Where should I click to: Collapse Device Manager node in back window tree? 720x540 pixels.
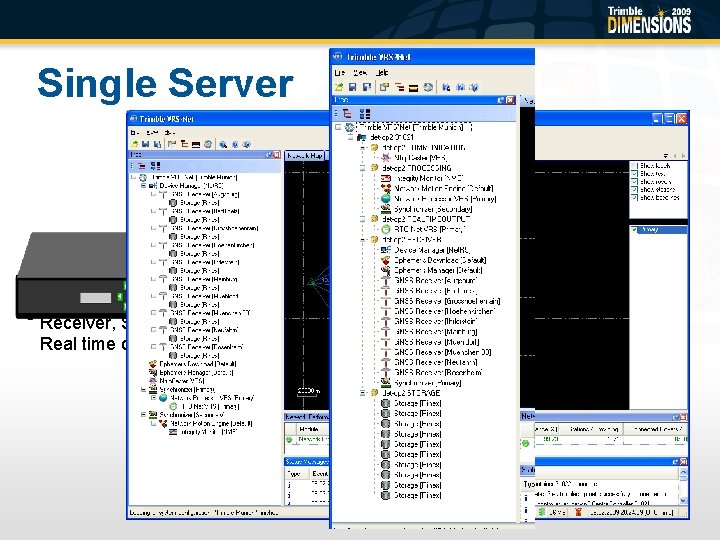144,186
